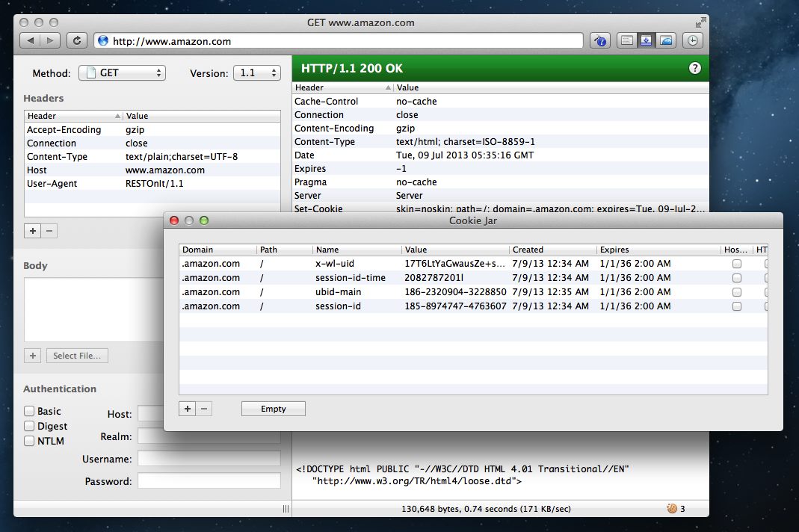This screenshot has height=532, width=799.
Task: Close the Cookie Jar window
Action: 174,220
